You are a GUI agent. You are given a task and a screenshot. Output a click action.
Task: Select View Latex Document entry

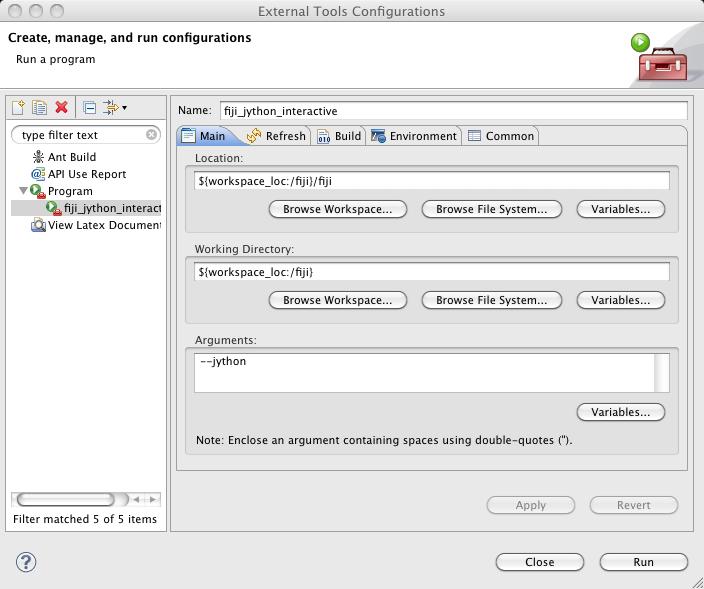pyautogui.click(x=103, y=225)
